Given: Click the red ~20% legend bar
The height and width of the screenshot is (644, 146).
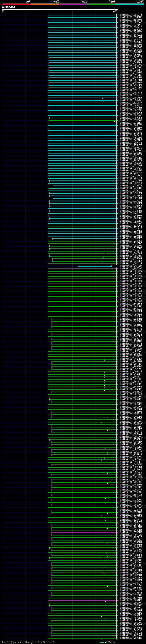Looking at the screenshot, I should coord(16,4).
